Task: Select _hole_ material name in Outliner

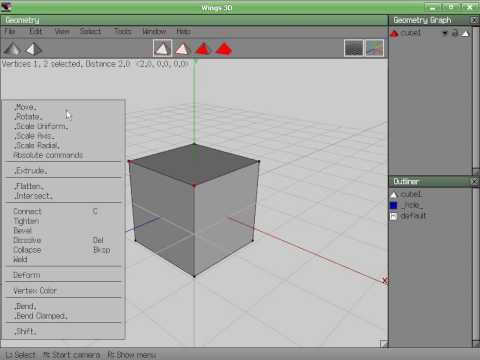Action: (x=411, y=205)
